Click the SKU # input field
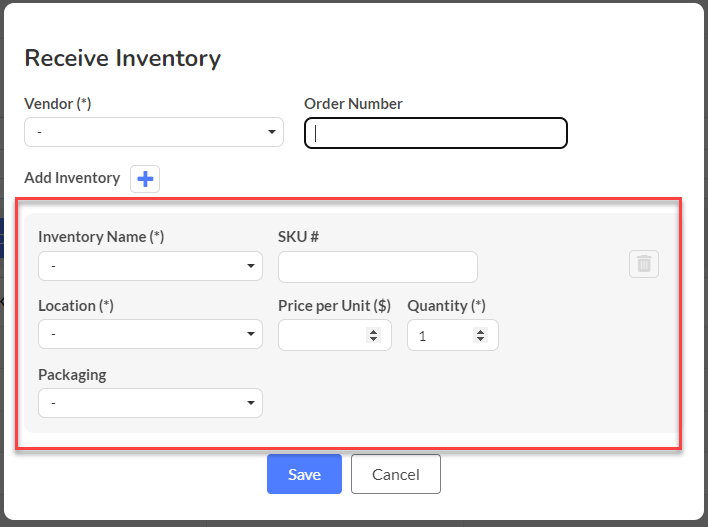This screenshot has height=527, width=708. [378, 267]
